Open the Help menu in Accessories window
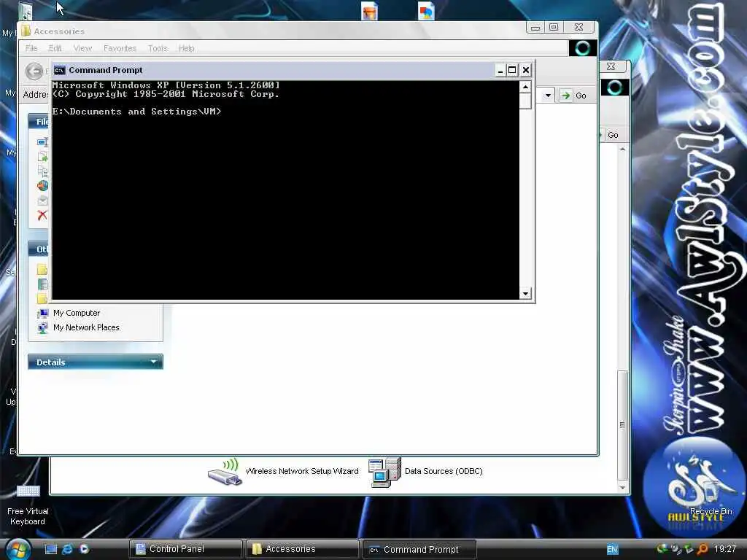747x560 pixels. coord(186,48)
